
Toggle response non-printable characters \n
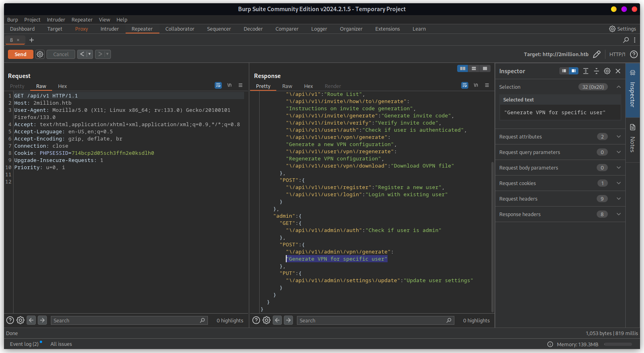click(x=476, y=85)
